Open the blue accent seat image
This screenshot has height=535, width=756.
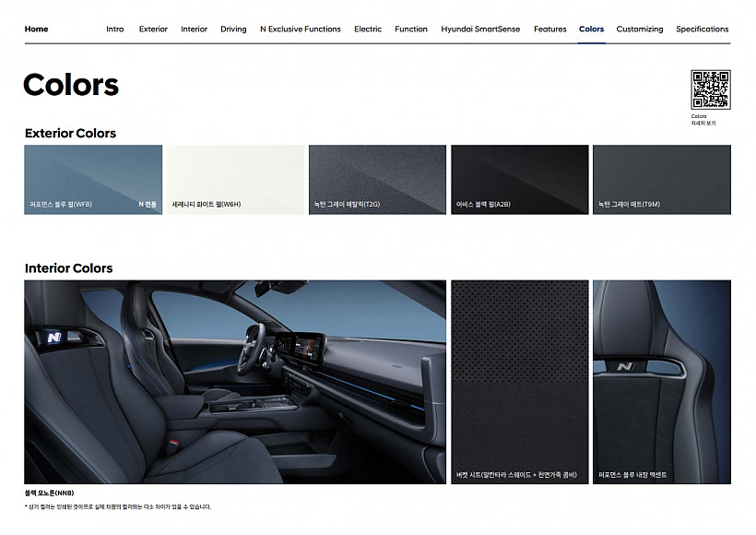tap(662, 382)
